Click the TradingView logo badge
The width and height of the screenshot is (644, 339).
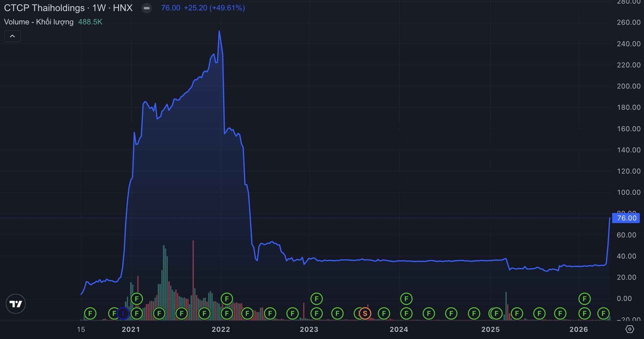coord(16,304)
